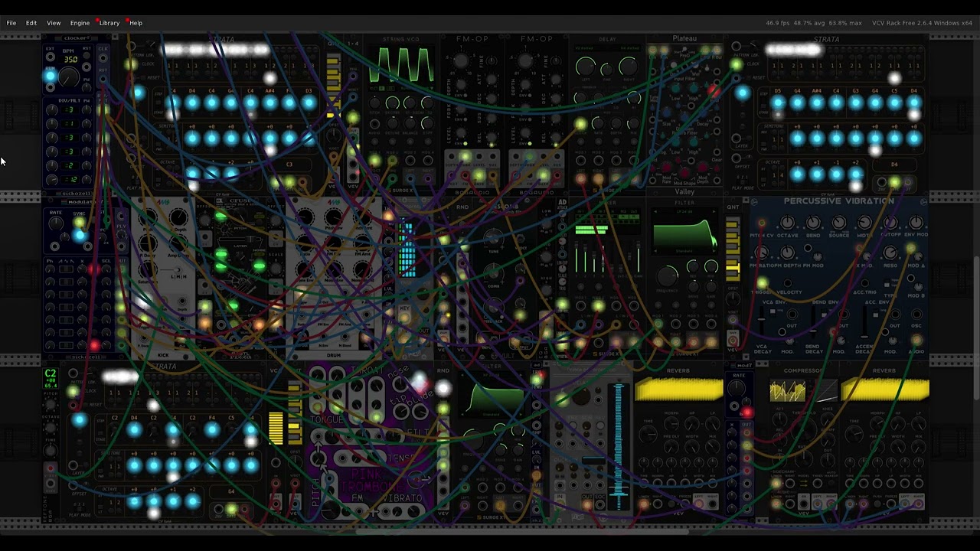Click the ENV MOD knob on Percussive Vibration

pos(916,223)
